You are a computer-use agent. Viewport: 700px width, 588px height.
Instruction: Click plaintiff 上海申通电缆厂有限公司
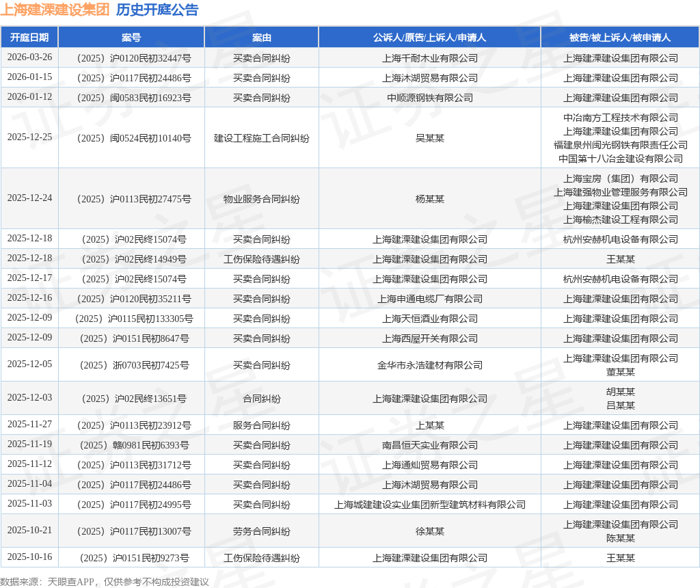(429, 299)
